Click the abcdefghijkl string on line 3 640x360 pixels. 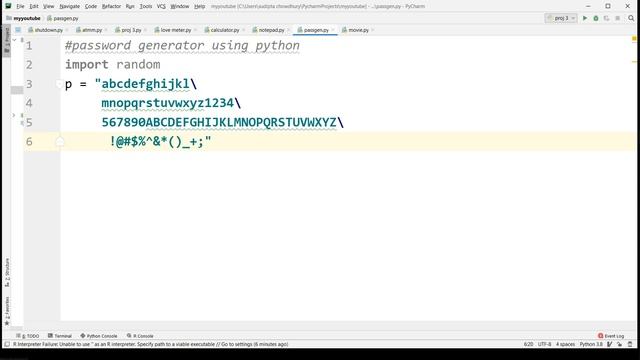pos(145,84)
